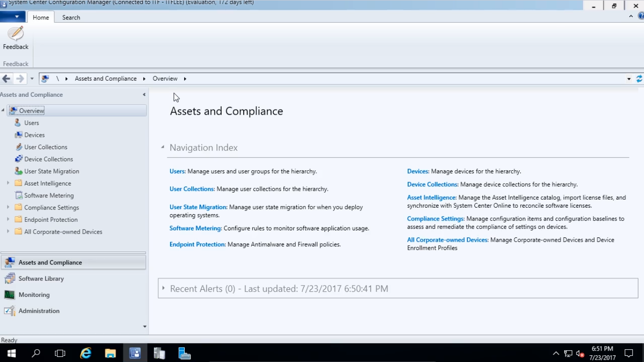Screen dimensions: 644x362
Task: Expand the Compliance Settings folder node
Action: click(8, 207)
